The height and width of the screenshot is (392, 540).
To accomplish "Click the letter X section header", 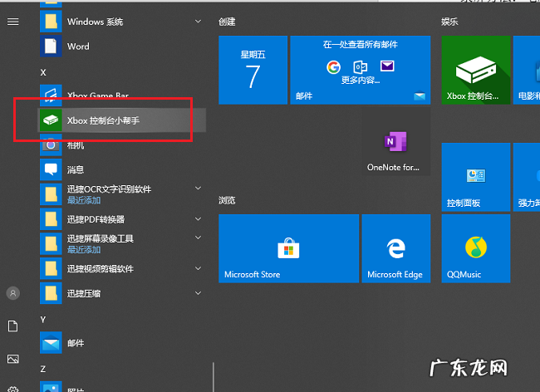I will (x=43, y=72).
